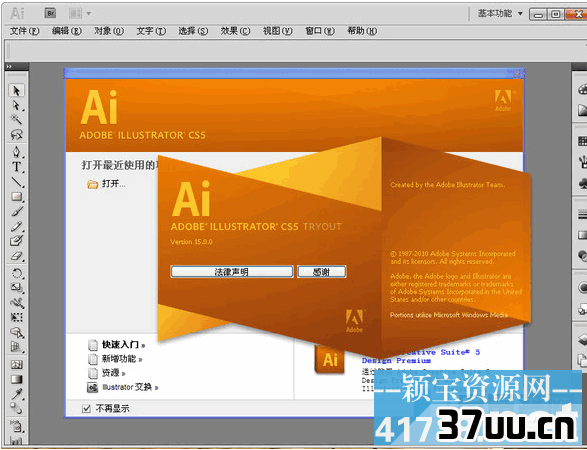Select the Symbol Sprayer tool
This screenshot has height=450, width=587.
tap(16, 426)
